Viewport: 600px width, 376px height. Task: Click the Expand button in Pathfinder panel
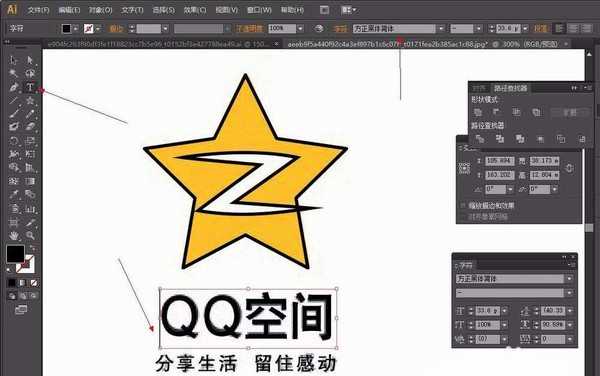[x=569, y=112]
